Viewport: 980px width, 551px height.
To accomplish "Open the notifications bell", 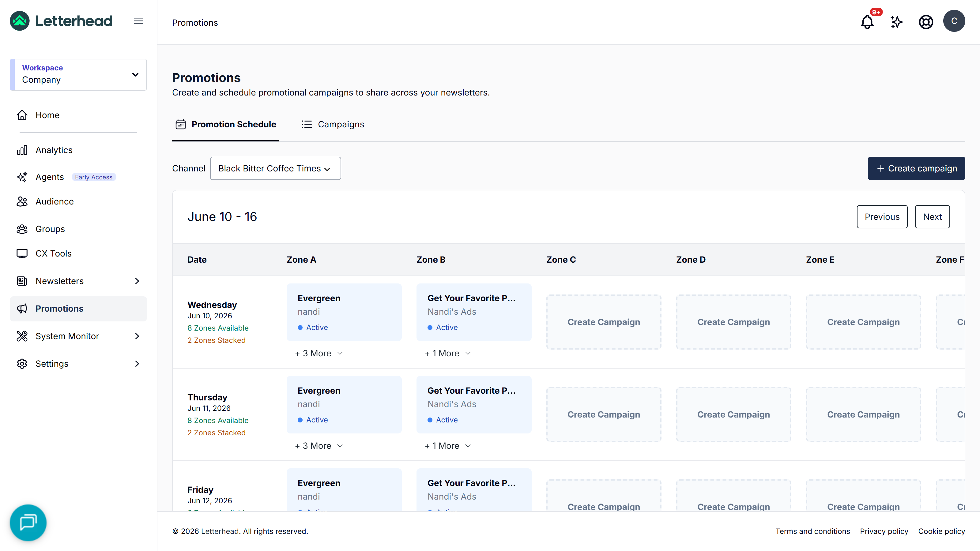I will [x=867, y=22].
